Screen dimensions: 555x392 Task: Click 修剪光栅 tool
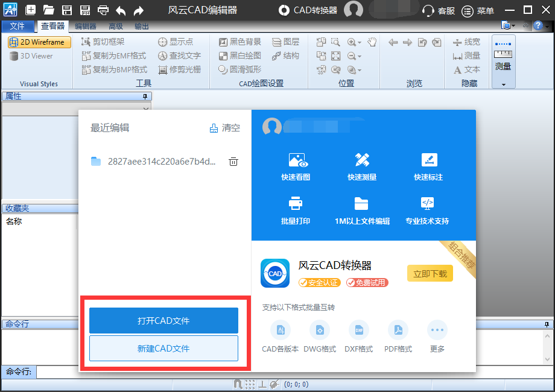pyautogui.click(x=179, y=69)
